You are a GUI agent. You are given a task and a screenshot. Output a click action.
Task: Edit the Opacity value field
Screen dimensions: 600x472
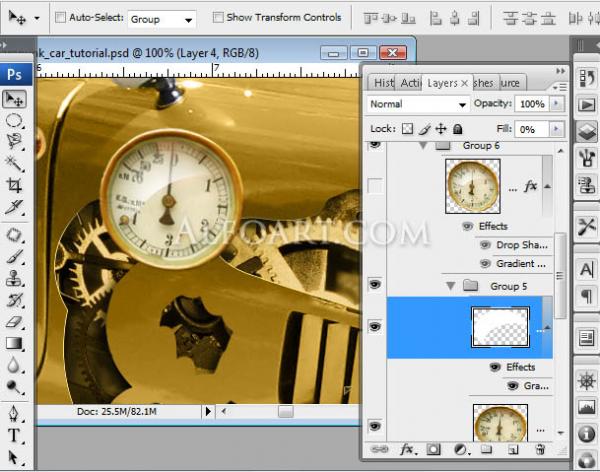[532, 104]
